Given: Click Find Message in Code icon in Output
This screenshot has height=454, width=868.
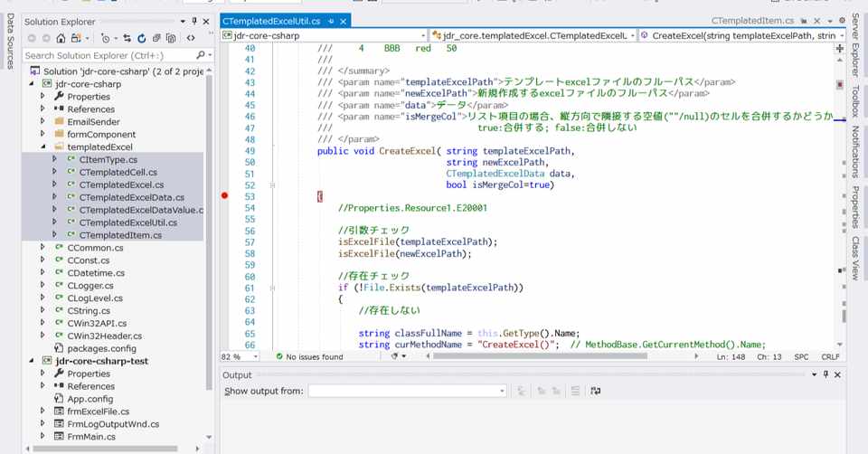Looking at the screenshot, I should [x=522, y=391].
